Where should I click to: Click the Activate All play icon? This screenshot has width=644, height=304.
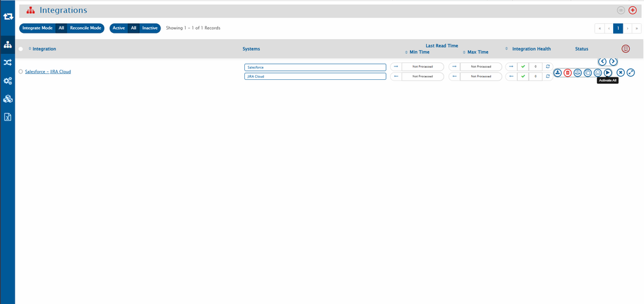click(608, 73)
